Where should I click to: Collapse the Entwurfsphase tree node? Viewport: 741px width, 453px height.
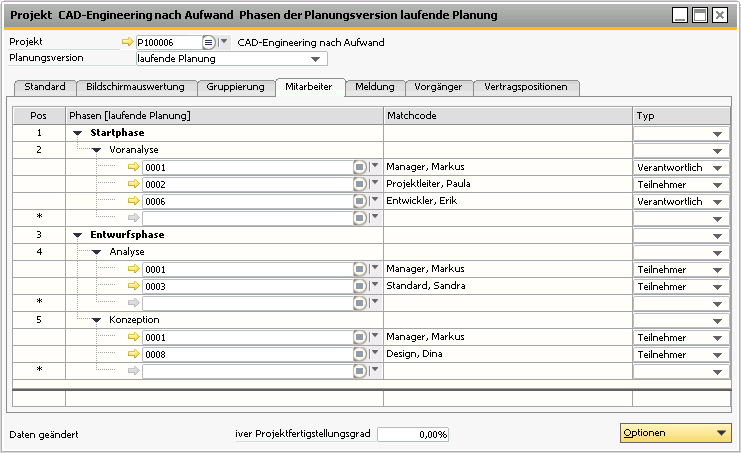[77, 235]
